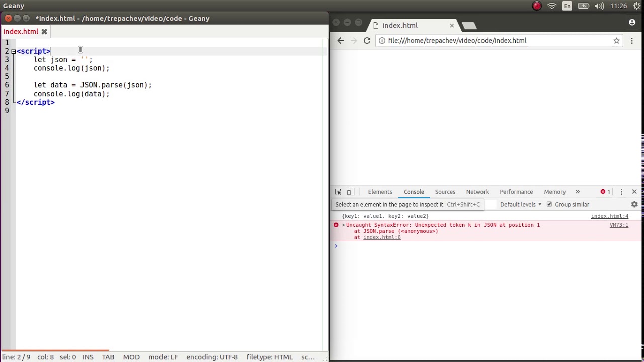Click the 'JSON.parse(json)' line in the editor
The image size is (644, 362).
93,85
